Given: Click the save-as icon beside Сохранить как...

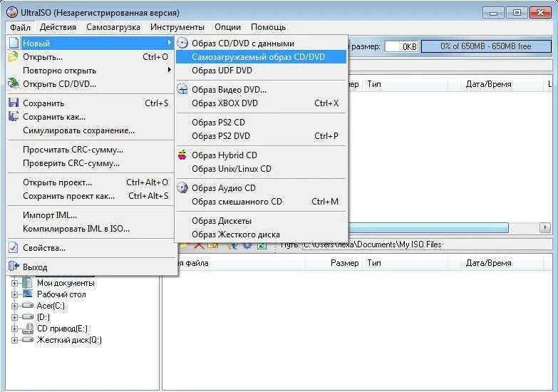Looking at the screenshot, I should (x=14, y=116).
